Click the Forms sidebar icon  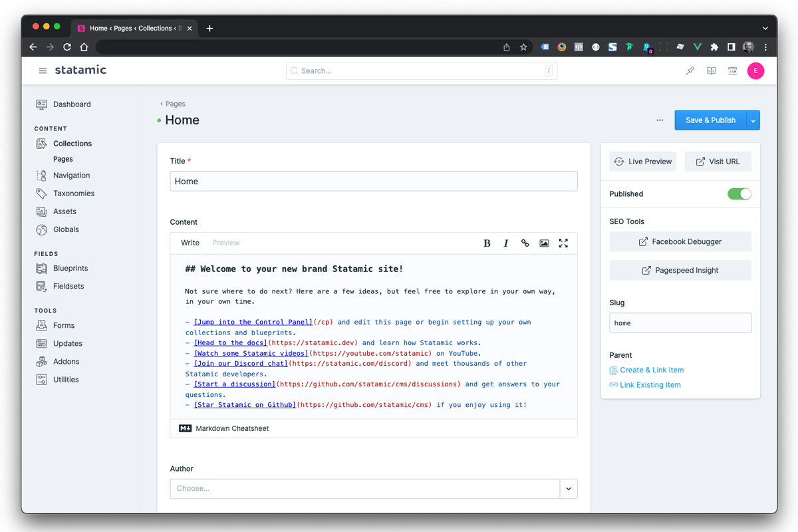pyautogui.click(x=41, y=325)
